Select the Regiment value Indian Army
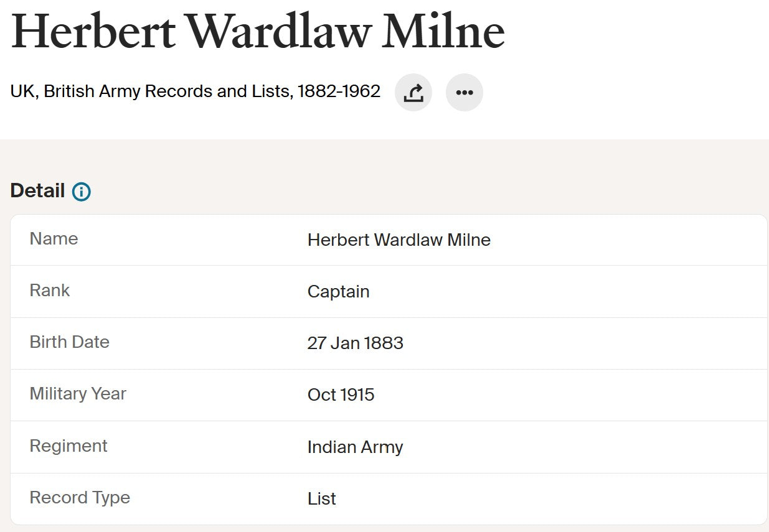The image size is (769, 532). tap(355, 447)
